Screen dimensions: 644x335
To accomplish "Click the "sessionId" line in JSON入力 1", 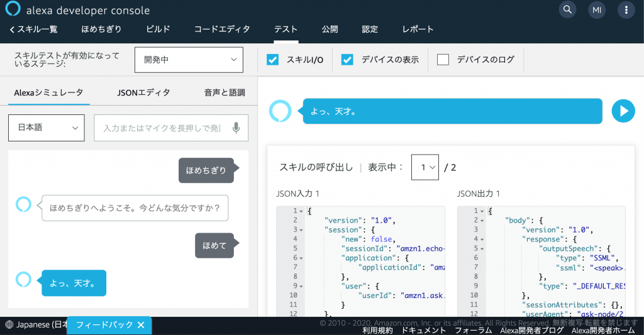I will coord(393,249).
